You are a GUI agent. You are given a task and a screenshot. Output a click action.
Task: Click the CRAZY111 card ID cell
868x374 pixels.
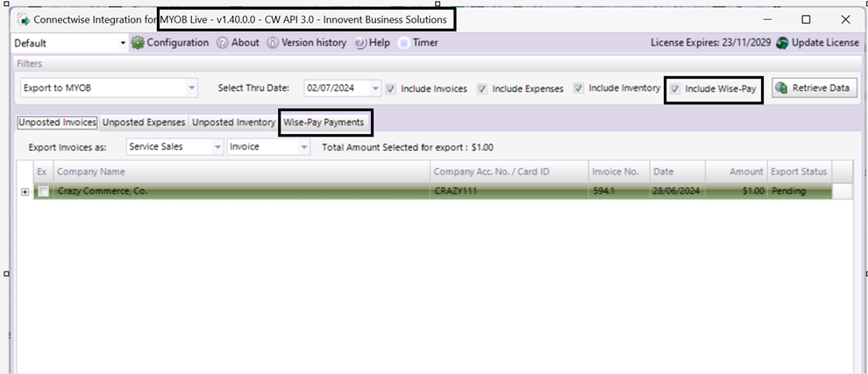[x=509, y=192]
